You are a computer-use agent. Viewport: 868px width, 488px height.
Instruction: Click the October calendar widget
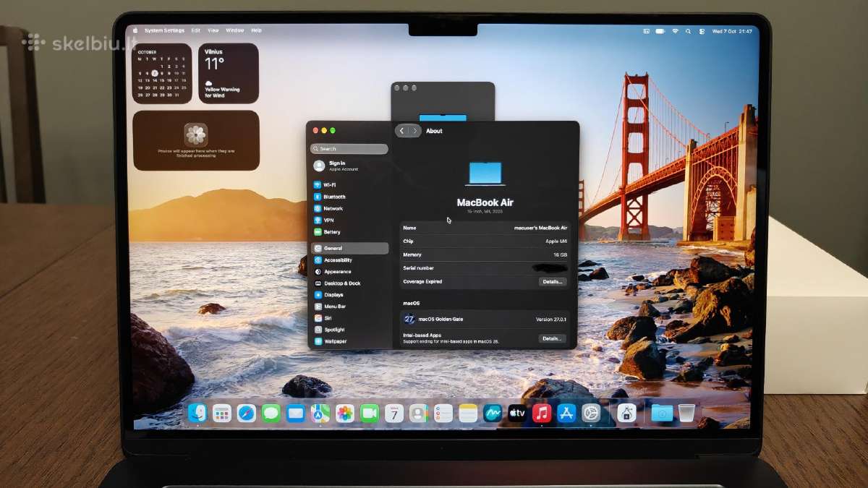162,74
